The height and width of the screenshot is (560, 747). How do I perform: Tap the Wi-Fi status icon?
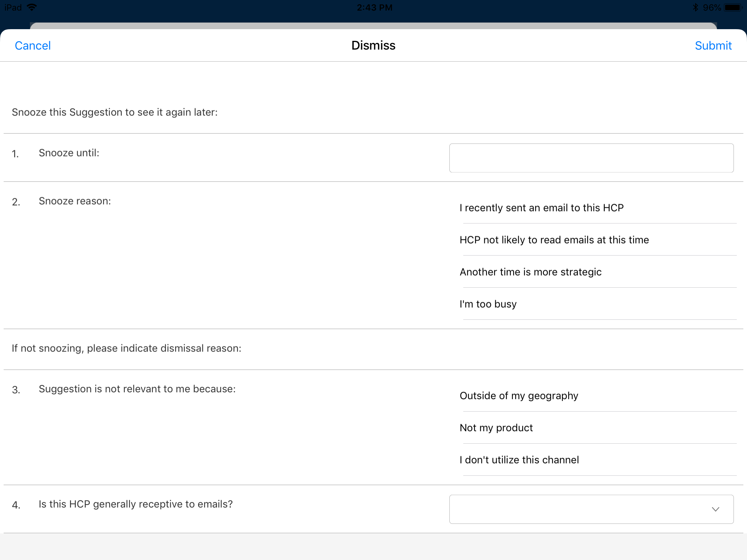(x=32, y=7)
